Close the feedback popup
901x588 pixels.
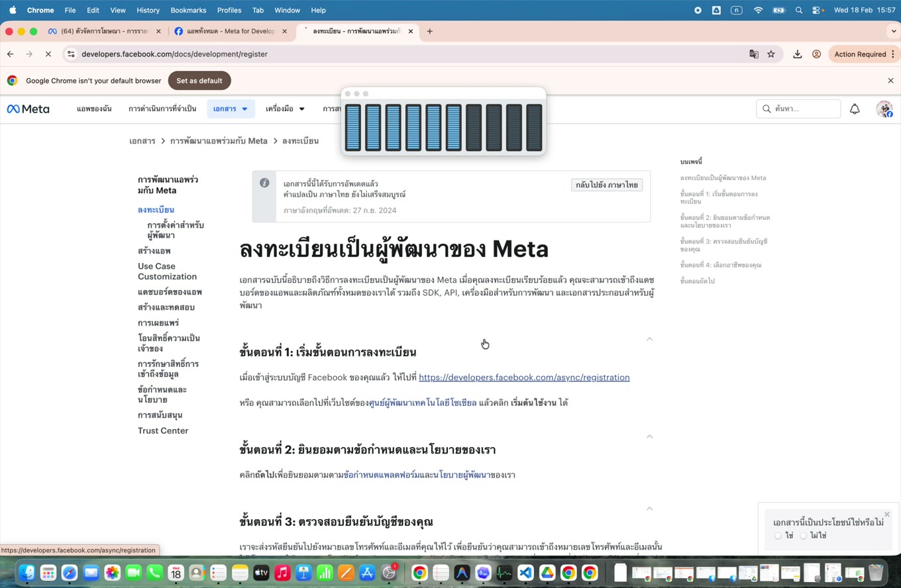[886, 514]
